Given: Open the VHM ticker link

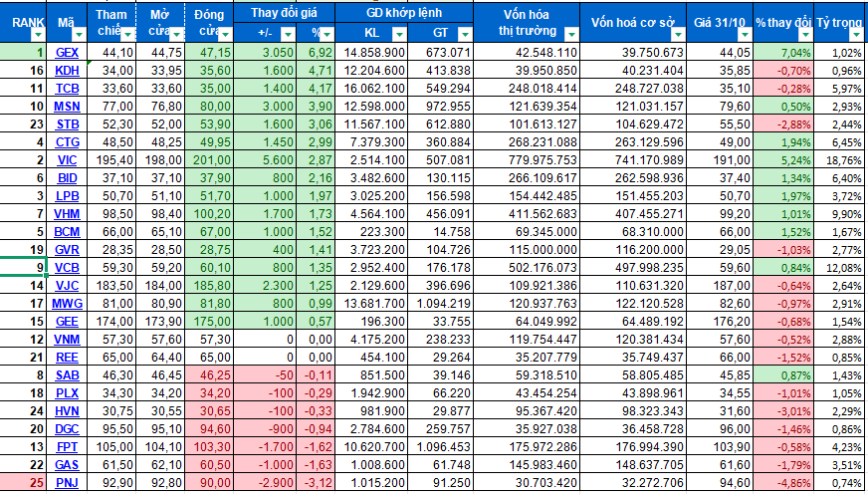Looking at the screenshot, I should 68,214.
